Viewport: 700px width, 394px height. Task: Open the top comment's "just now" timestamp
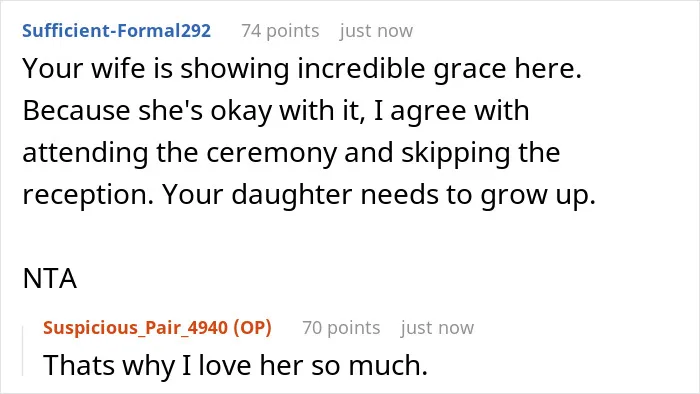[376, 31]
